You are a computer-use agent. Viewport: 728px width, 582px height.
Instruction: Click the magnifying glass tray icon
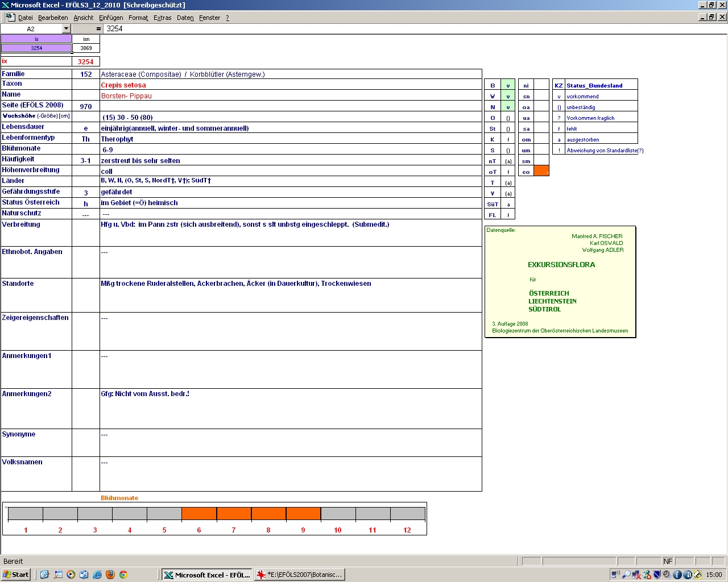(x=626, y=575)
